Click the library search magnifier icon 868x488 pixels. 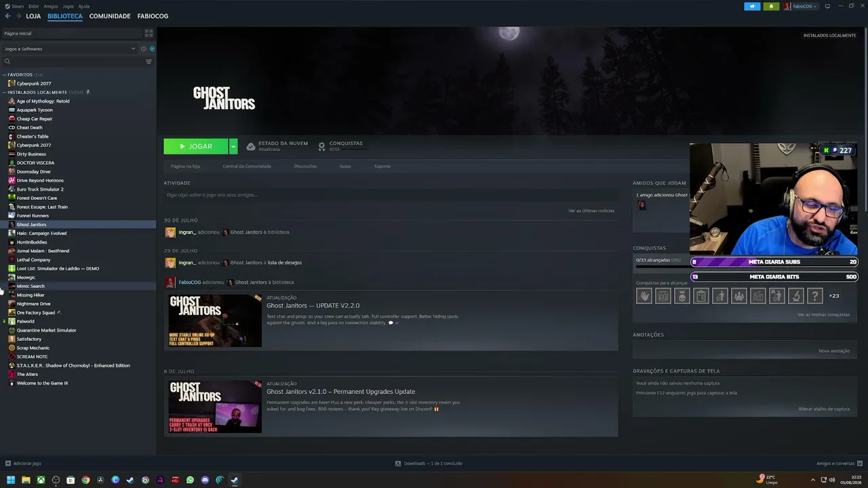(7, 62)
